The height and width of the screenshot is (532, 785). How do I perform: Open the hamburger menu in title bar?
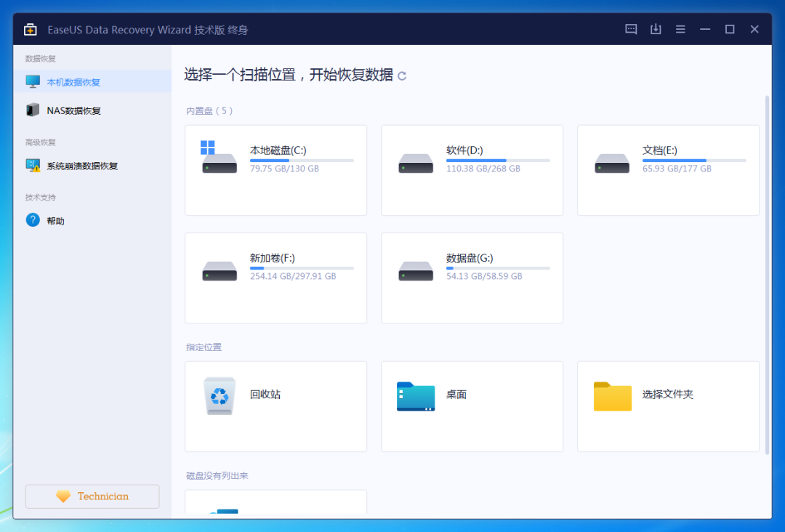point(680,30)
